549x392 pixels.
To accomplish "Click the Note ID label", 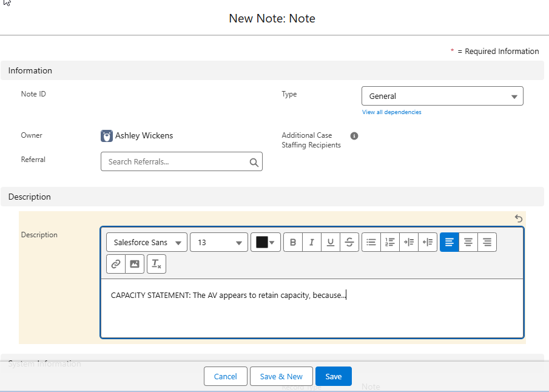I will pos(33,94).
